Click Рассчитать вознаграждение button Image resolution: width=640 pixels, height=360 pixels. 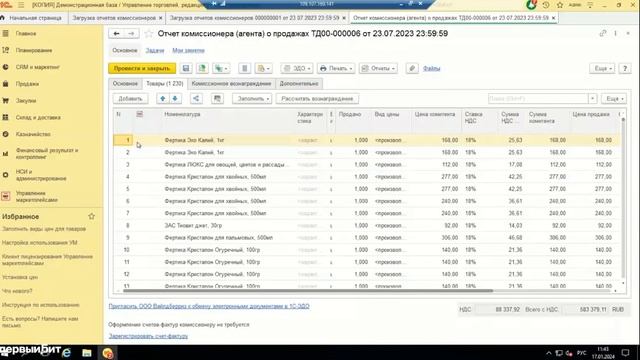(x=317, y=98)
